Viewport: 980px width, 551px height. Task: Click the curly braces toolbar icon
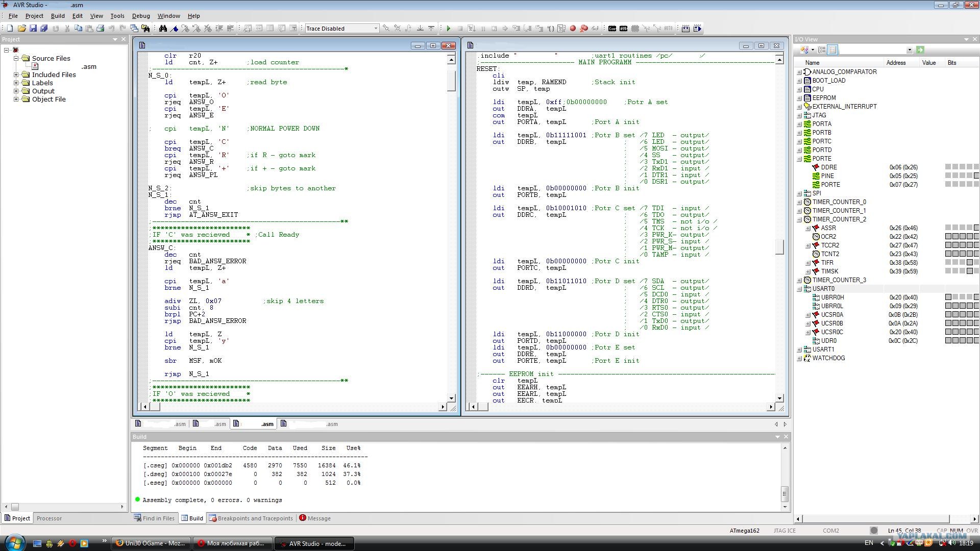(550, 29)
